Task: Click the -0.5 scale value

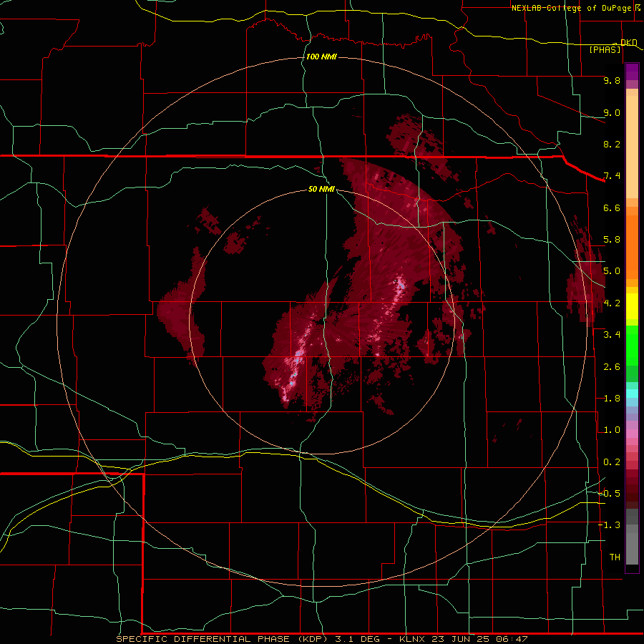Action: pos(610,494)
